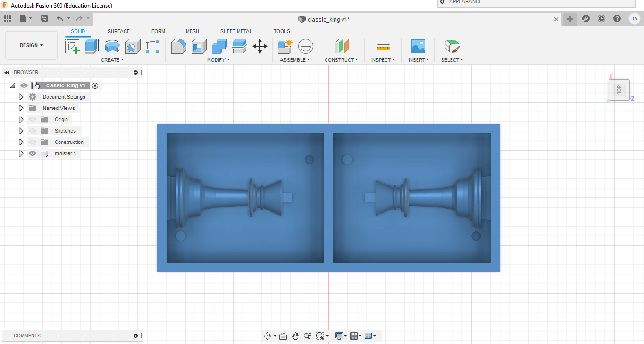Open the Job Status clock icon

tap(602, 18)
